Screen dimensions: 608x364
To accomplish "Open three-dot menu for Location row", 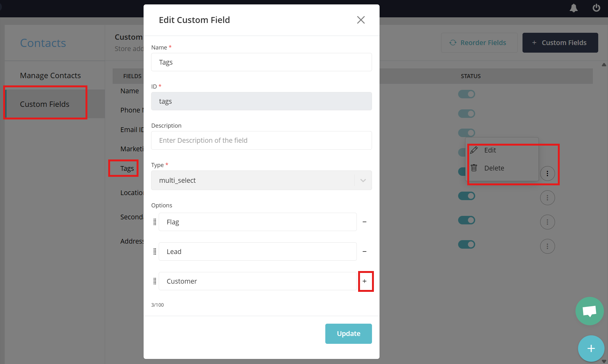I will [547, 198].
